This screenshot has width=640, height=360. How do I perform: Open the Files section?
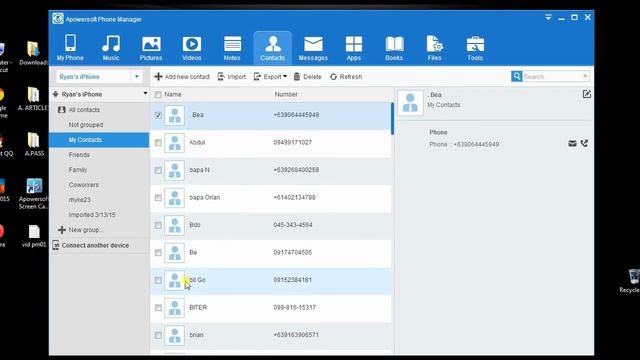click(x=435, y=48)
